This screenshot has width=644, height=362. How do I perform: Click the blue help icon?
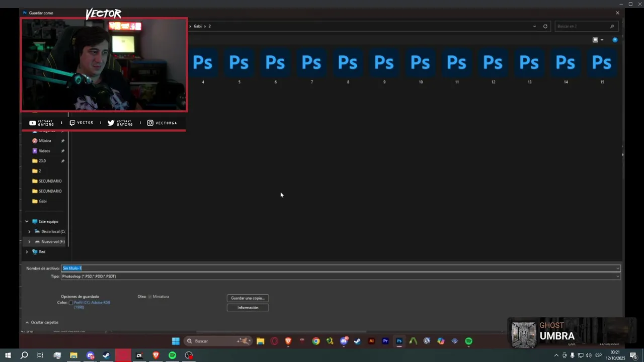click(615, 40)
